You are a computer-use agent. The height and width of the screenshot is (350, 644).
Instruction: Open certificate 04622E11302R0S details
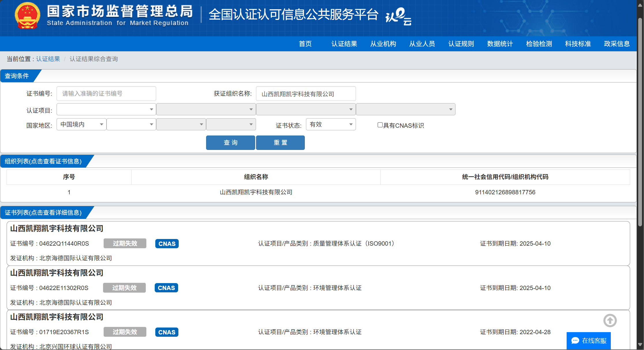318,288
